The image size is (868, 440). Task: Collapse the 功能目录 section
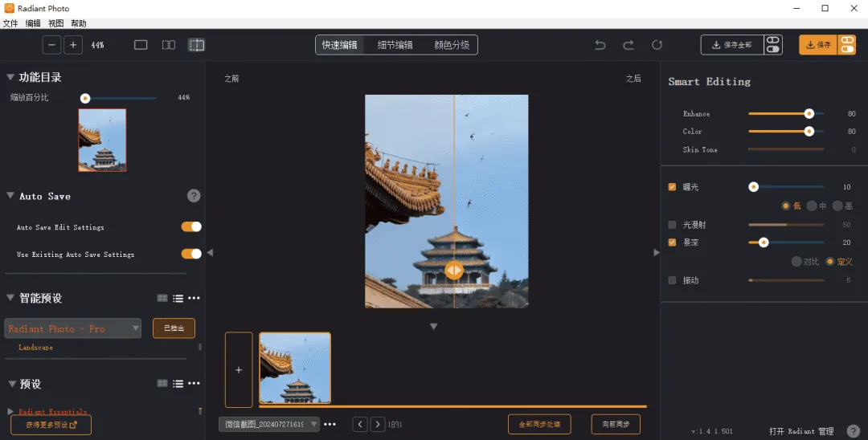pos(10,77)
